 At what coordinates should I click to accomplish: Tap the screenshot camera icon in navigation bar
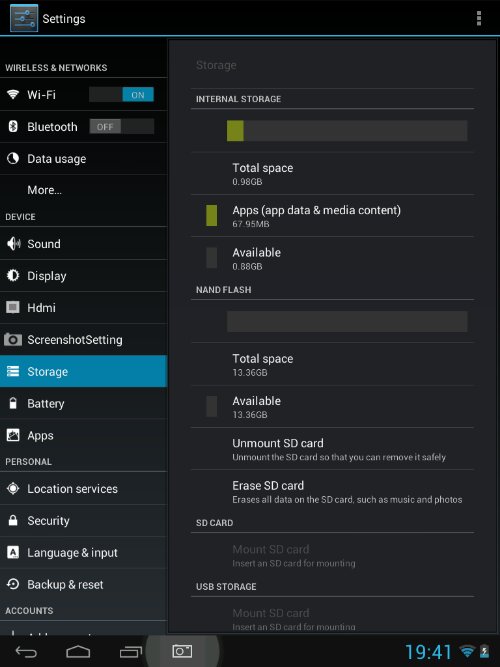coord(182,651)
